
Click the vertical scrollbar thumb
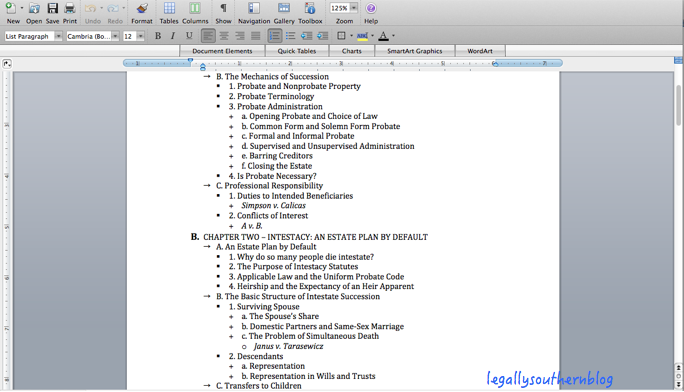[x=679, y=104]
